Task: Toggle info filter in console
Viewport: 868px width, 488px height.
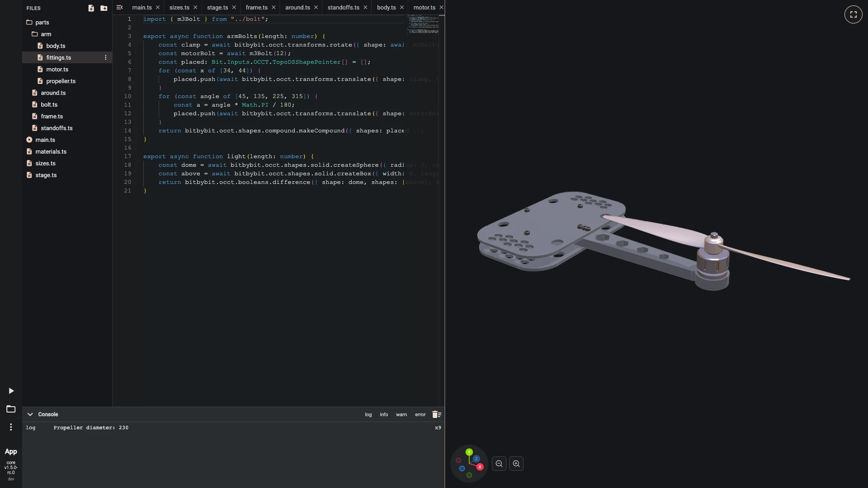Action: [x=384, y=414]
